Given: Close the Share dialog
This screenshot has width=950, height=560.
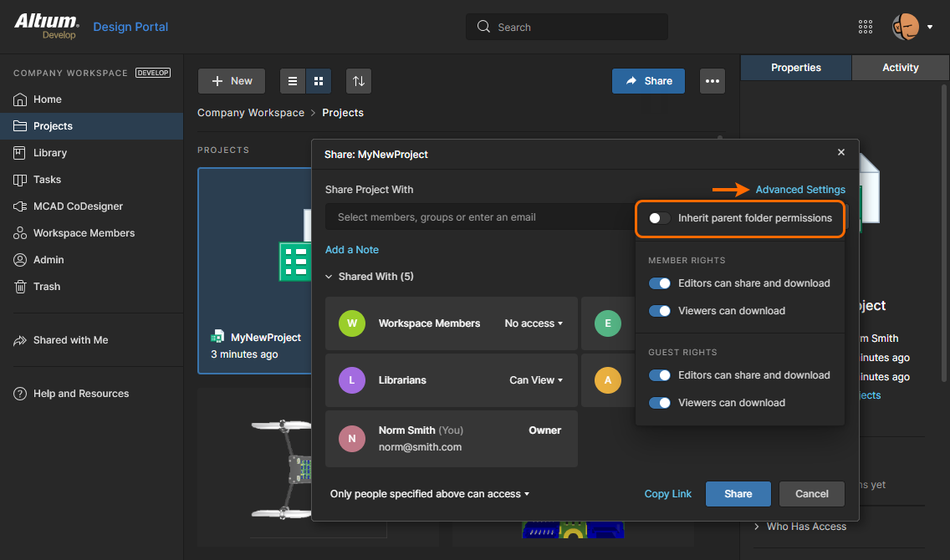Looking at the screenshot, I should [x=841, y=152].
